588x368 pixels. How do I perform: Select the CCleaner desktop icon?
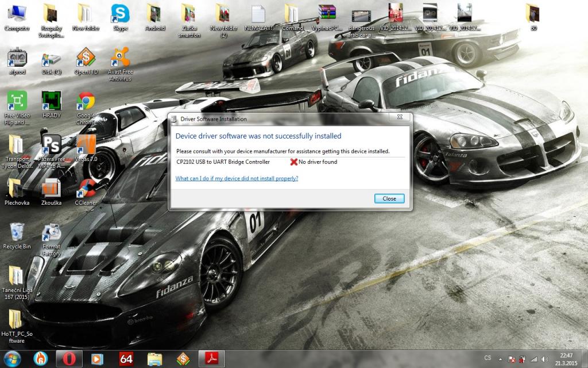86,191
